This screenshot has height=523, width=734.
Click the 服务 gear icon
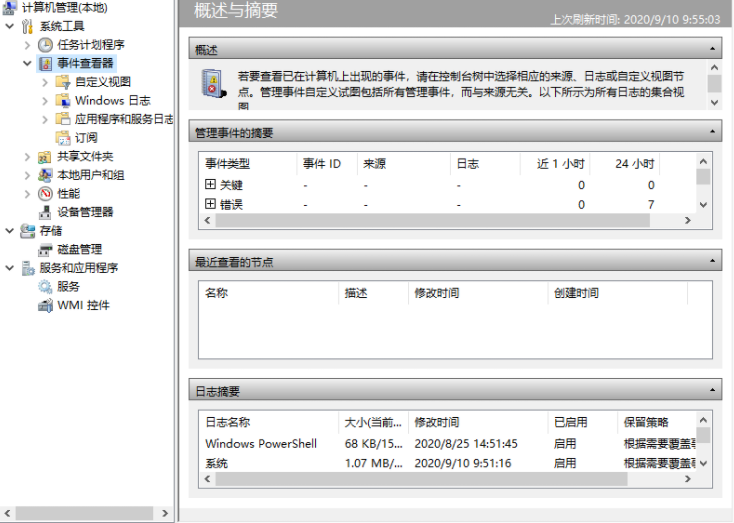coord(45,286)
